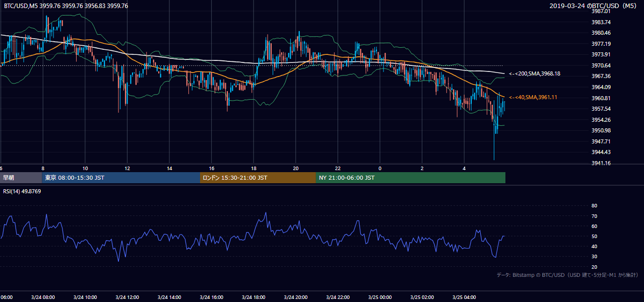Click the '2019-03-24 のBTC/USD (M5)' chart title
Image resolution: width=644 pixels, height=302 pixels.
click(x=594, y=6)
